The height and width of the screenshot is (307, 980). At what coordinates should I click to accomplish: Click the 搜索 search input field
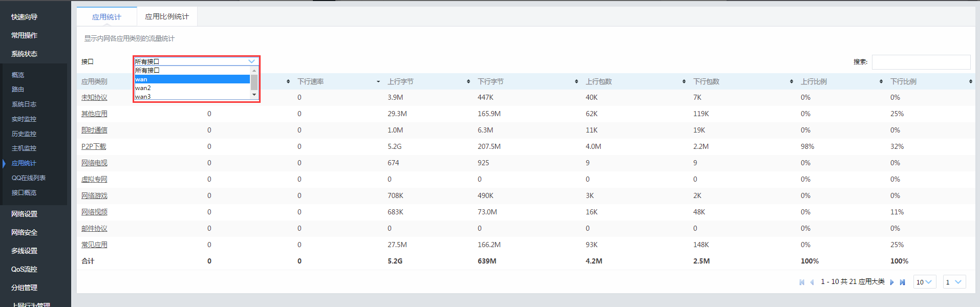point(921,62)
